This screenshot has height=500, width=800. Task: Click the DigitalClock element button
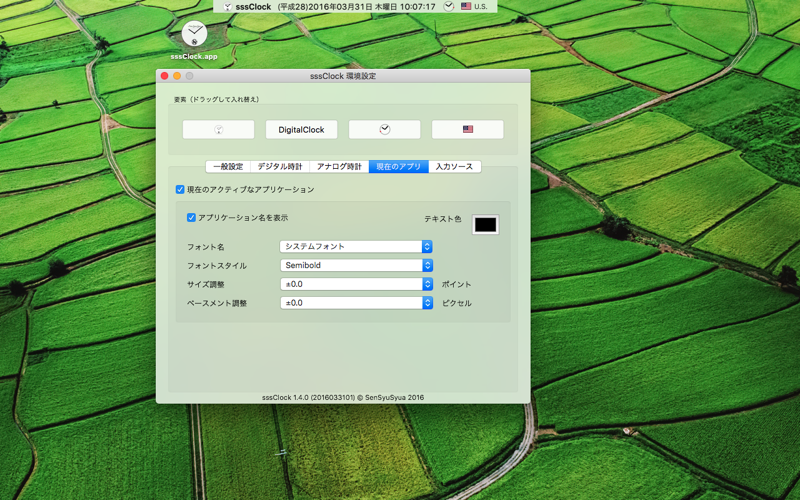[x=302, y=130]
